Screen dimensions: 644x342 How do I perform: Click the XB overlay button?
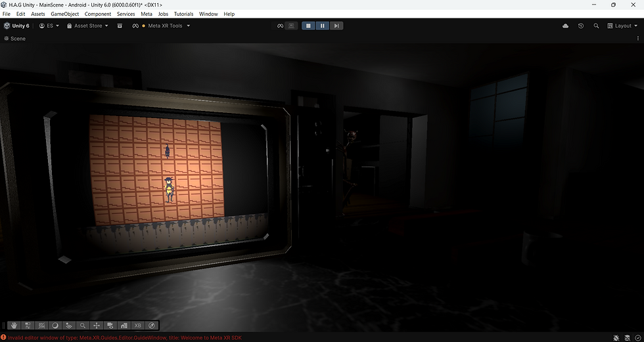click(137, 325)
